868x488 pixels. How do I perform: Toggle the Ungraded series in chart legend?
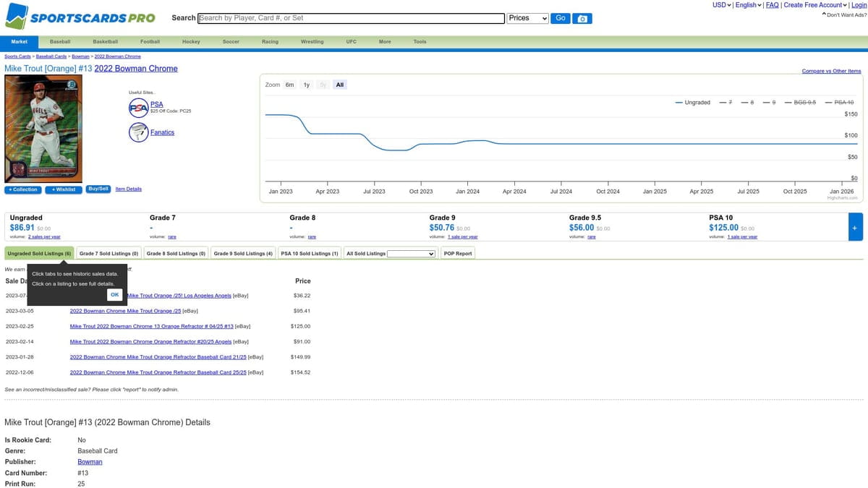point(692,103)
